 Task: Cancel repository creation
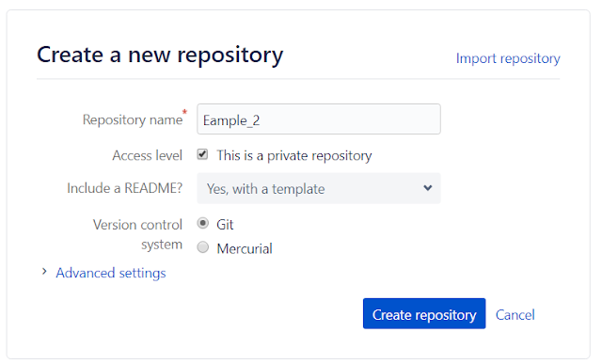[x=515, y=314]
